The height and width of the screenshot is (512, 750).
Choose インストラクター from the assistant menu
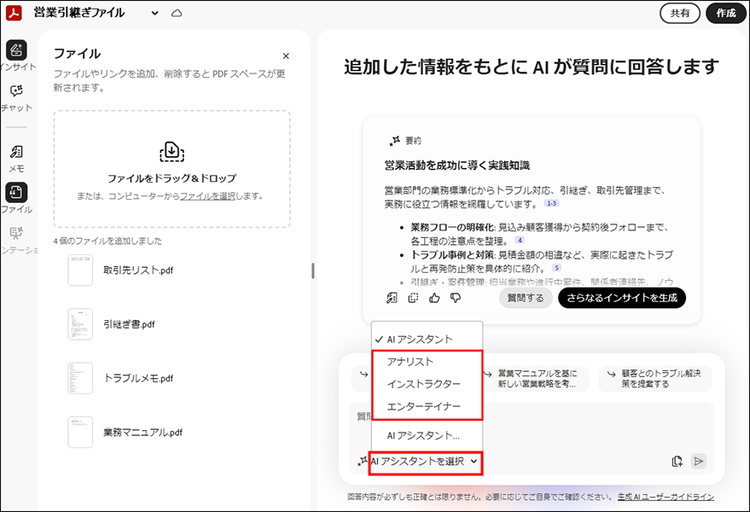(424, 384)
